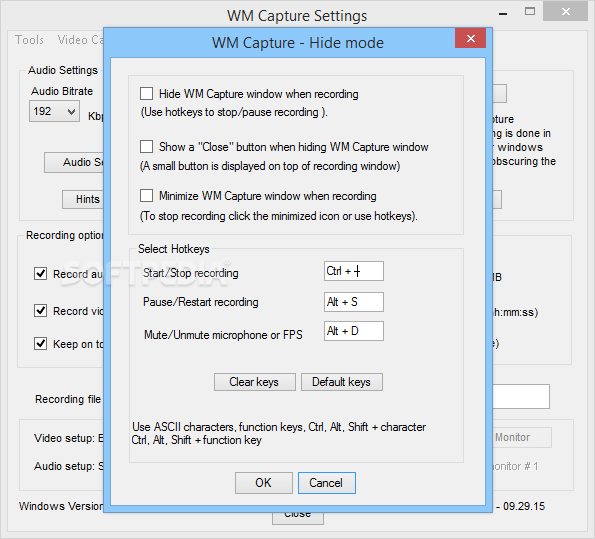Screen dimensions: 595x539
Task: Click the "Audio Bitrate" label
Action: pyautogui.click(x=62, y=91)
